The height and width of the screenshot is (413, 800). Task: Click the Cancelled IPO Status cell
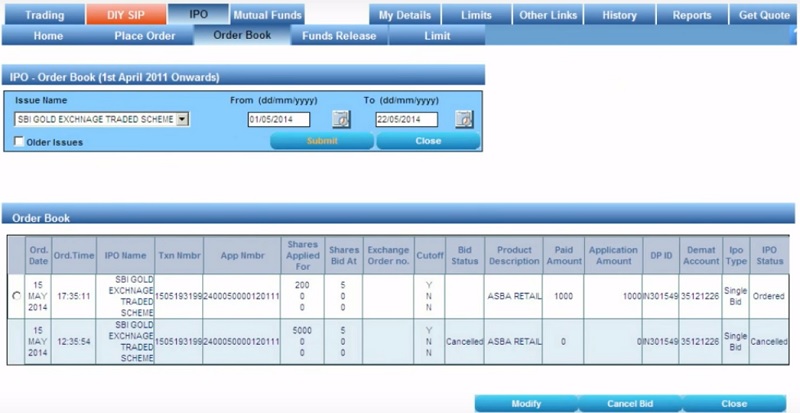769,342
